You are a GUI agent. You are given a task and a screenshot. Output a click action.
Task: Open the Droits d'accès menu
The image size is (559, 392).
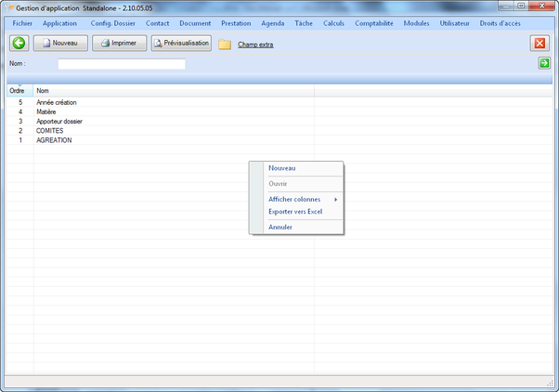506,22
